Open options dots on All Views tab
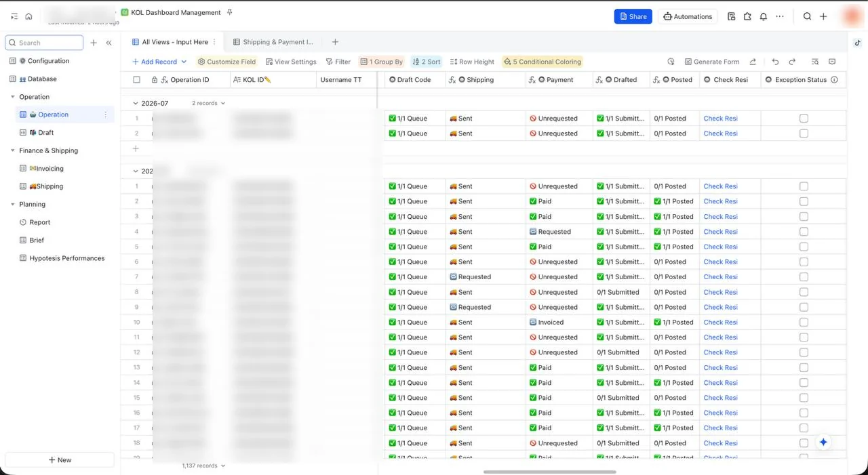 click(215, 42)
